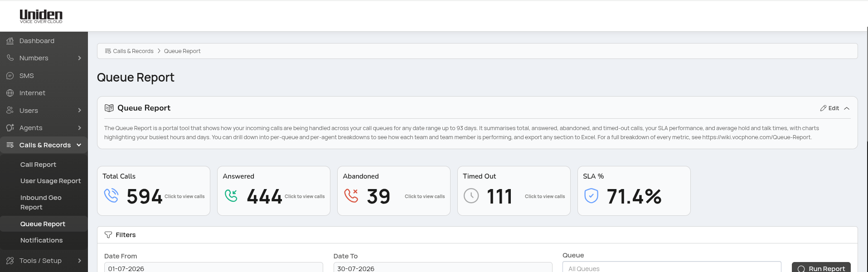Image resolution: width=868 pixels, height=272 pixels.
Task: Click the 71.4% SLA value
Action: (634, 196)
